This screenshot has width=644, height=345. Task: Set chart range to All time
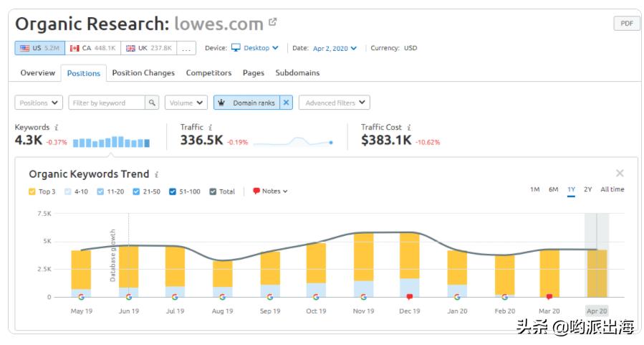click(612, 189)
